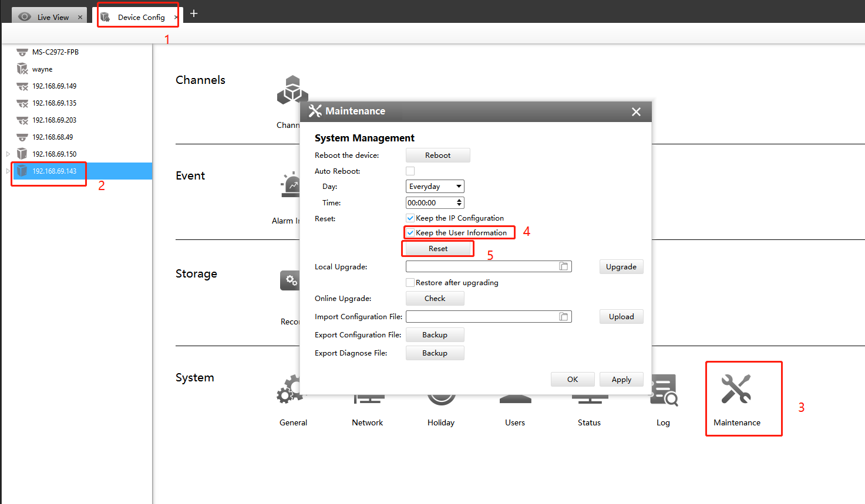This screenshot has height=504, width=865.
Task: Backup the Export Diagnose File
Action: pyautogui.click(x=435, y=353)
